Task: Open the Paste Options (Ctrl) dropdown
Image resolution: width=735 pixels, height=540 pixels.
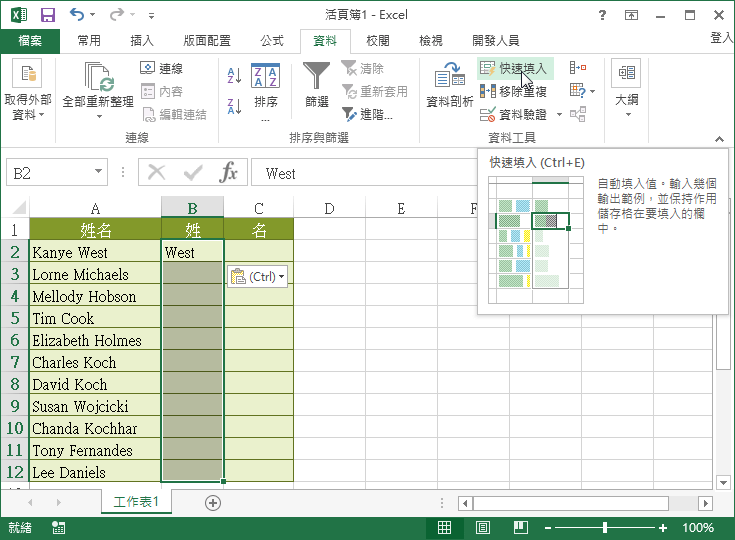Action: coord(258,277)
